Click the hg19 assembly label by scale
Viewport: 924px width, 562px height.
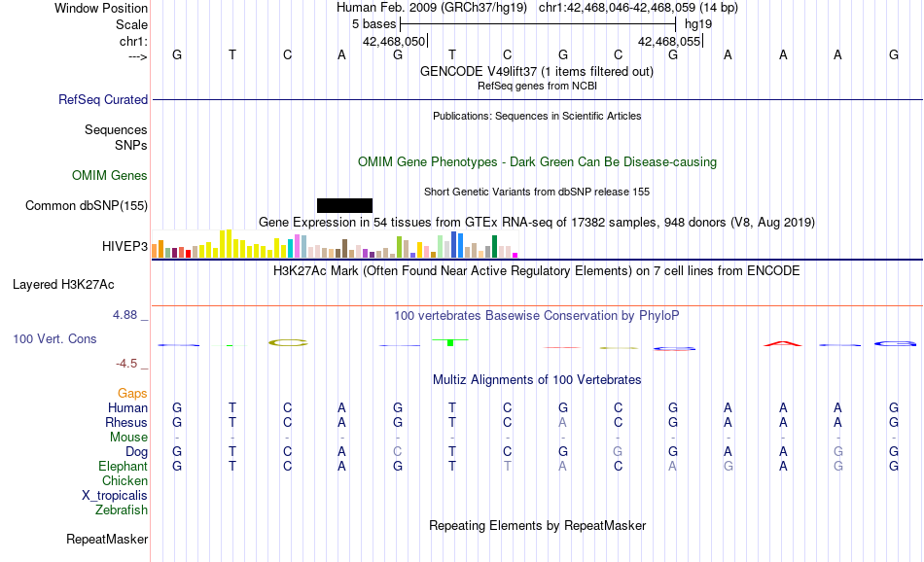[698, 24]
